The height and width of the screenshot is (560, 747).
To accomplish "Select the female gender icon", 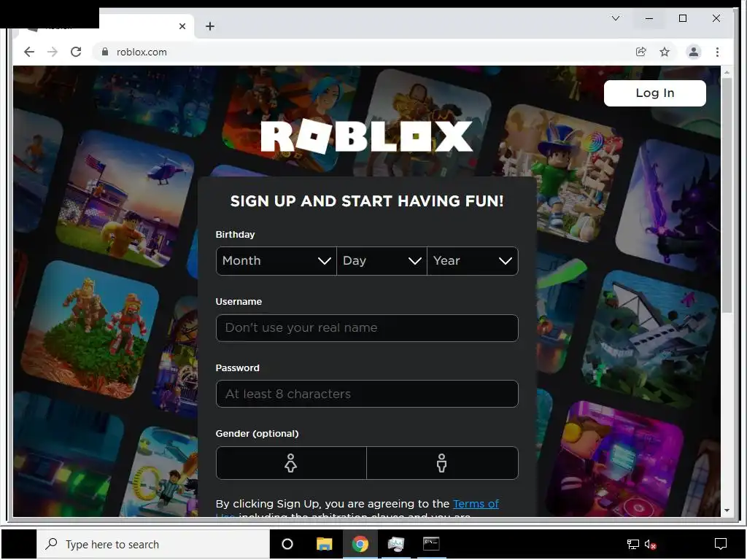I will tap(290, 463).
